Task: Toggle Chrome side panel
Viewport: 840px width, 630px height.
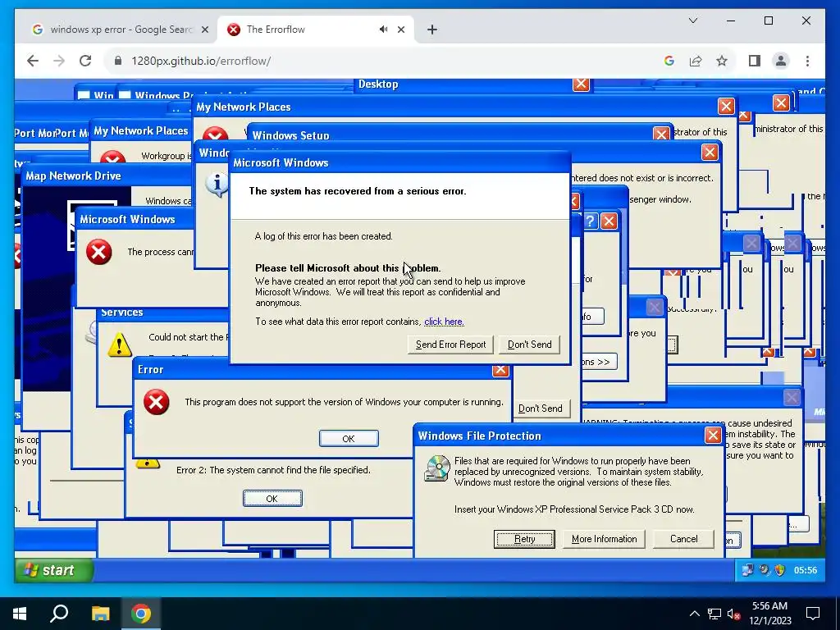Action: point(755,61)
